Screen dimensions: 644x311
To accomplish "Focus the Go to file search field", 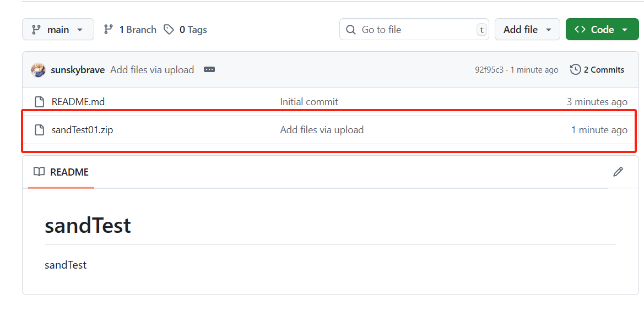I will coord(414,30).
